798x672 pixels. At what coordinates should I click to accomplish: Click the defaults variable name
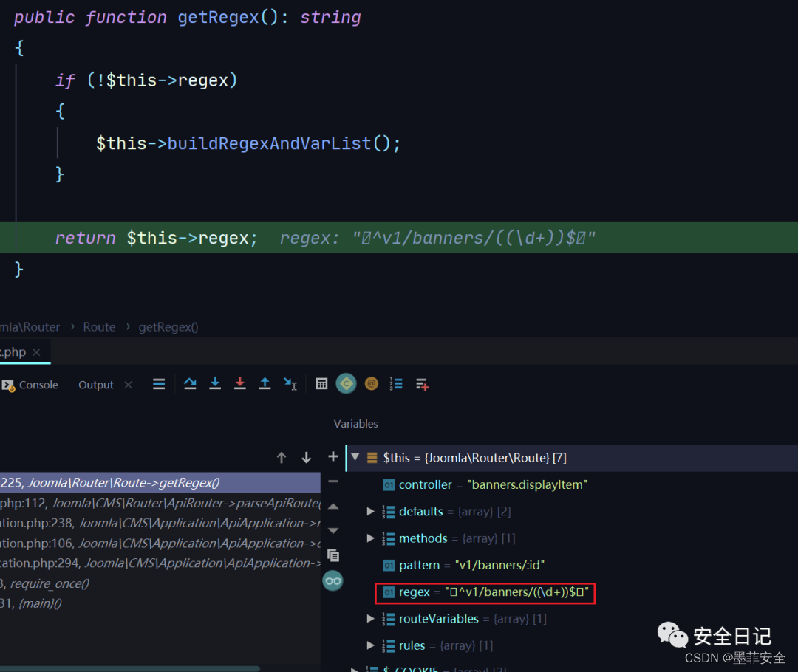tap(421, 511)
